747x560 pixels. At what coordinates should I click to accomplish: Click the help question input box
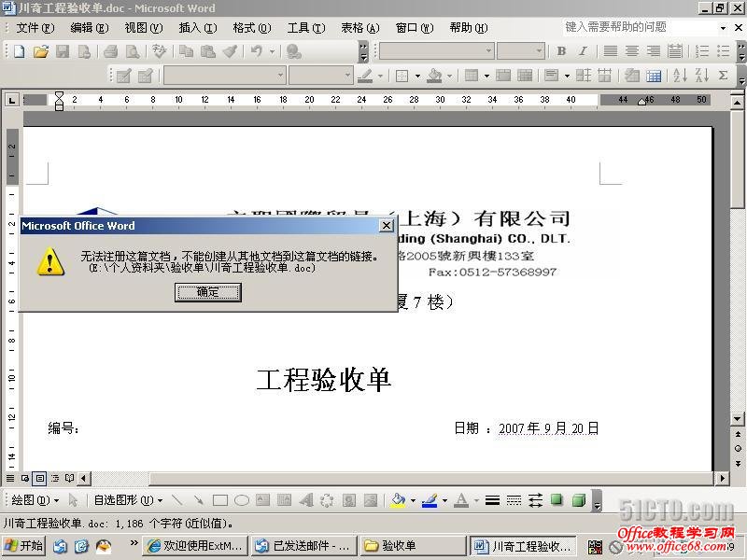[x=640, y=27]
